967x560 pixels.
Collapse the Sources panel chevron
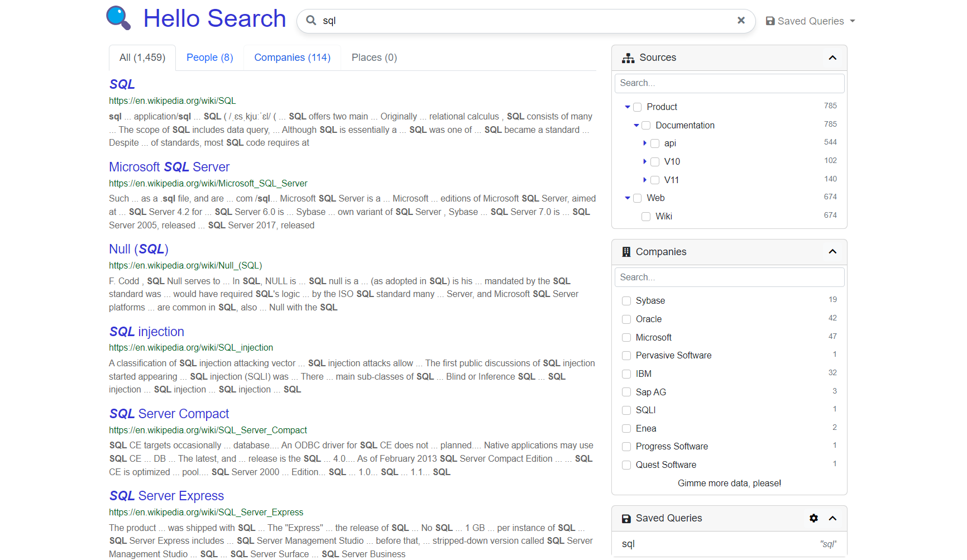832,58
